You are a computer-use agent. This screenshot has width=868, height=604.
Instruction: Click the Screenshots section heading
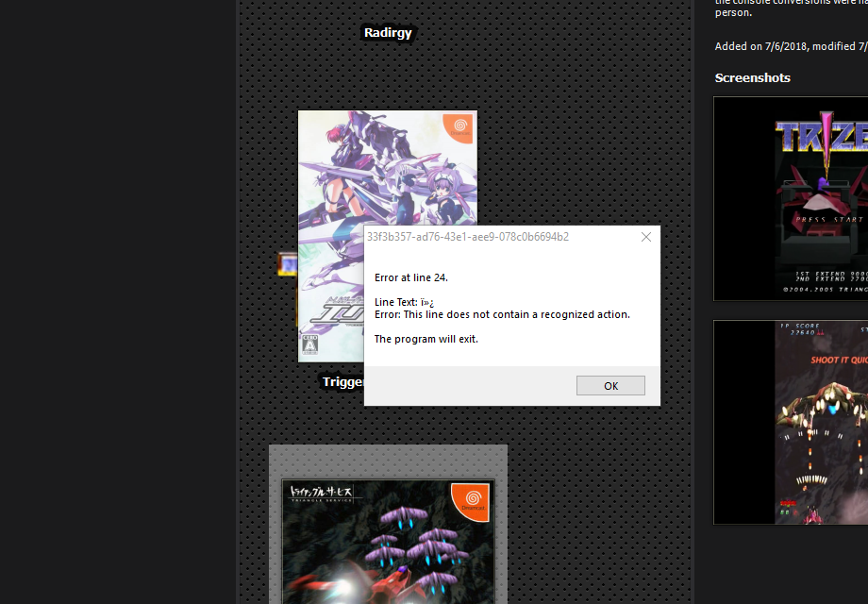(752, 78)
